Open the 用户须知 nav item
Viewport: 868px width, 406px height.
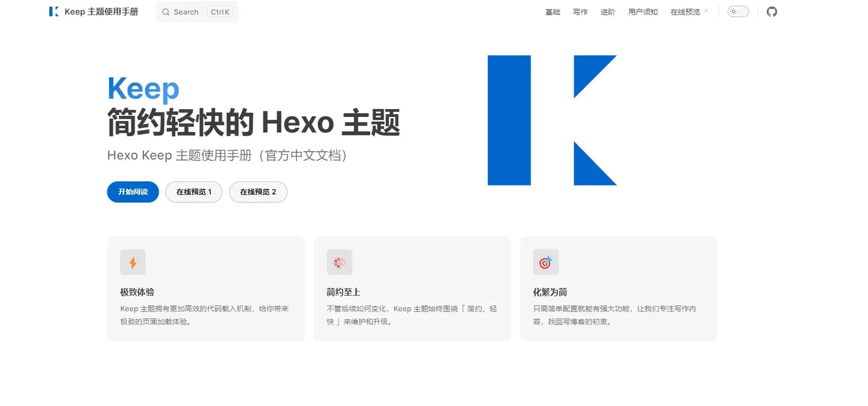coord(643,12)
